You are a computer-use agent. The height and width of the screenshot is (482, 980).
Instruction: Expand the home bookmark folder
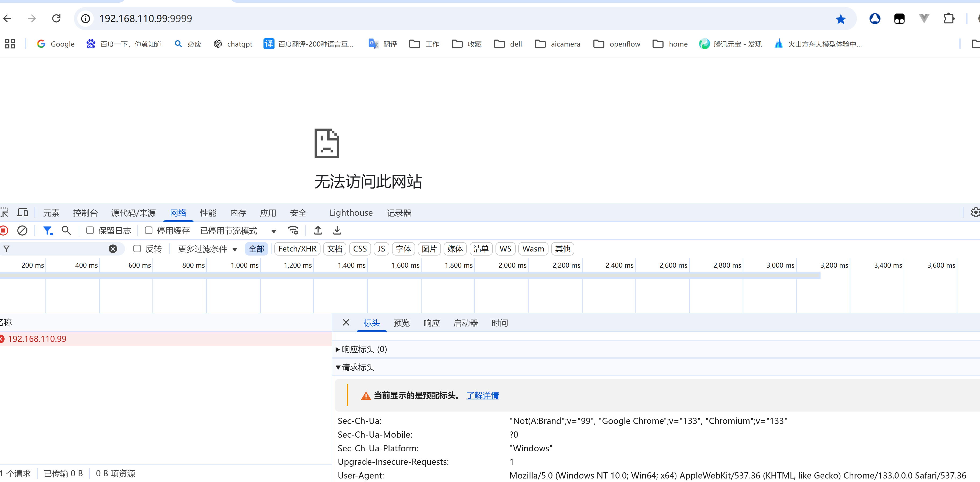pos(670,44)
